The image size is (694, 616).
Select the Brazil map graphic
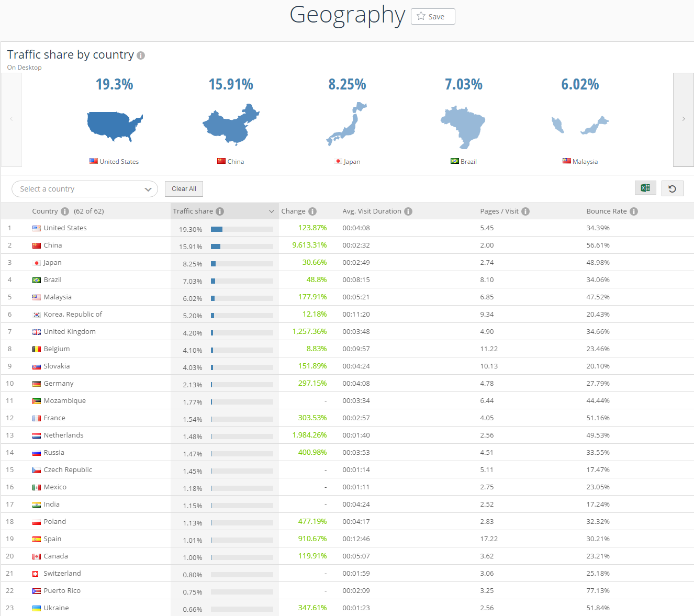463,128
